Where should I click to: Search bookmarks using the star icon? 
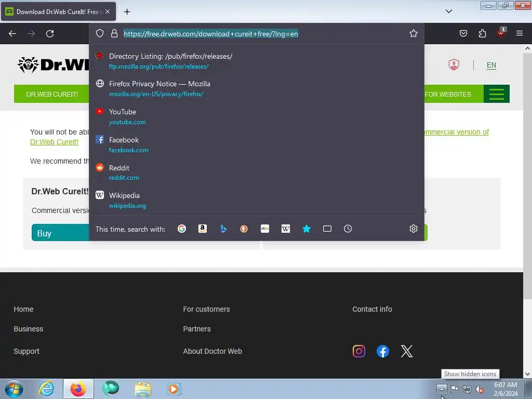(x=307, y=229)
